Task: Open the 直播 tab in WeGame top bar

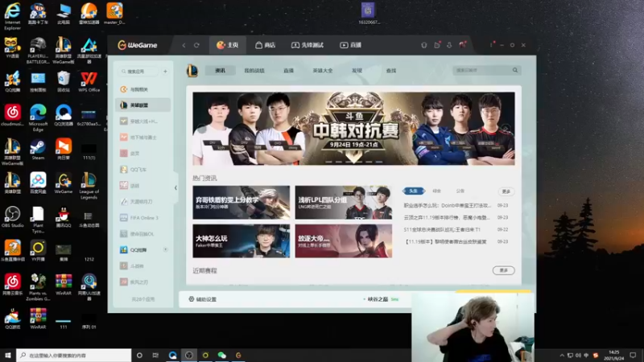Action: pos(351,45)
